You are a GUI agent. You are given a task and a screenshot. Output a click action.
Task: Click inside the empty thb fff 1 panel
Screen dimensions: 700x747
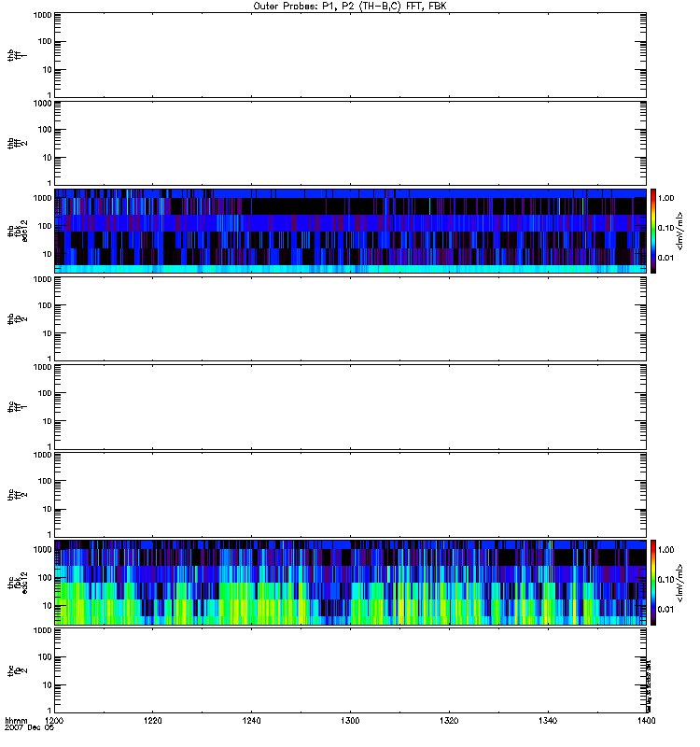(x=350, y=55)
